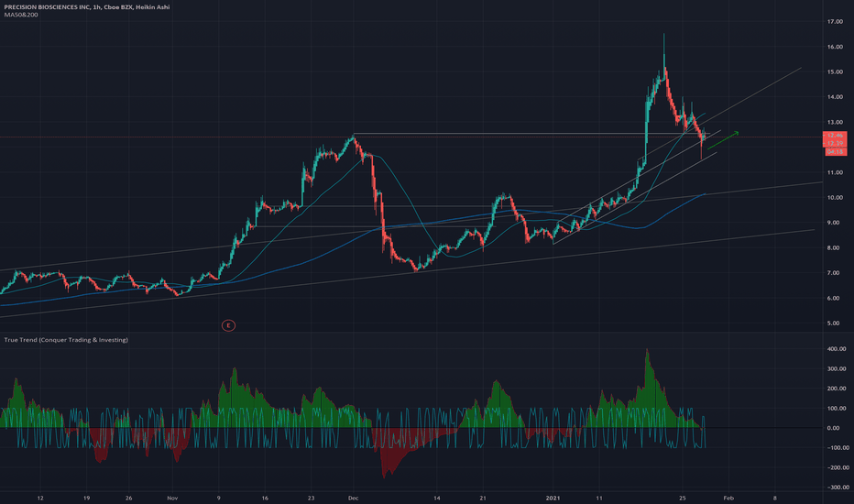Click the '19' date on time axis
The image size is (854, 504).
(87, 498)
